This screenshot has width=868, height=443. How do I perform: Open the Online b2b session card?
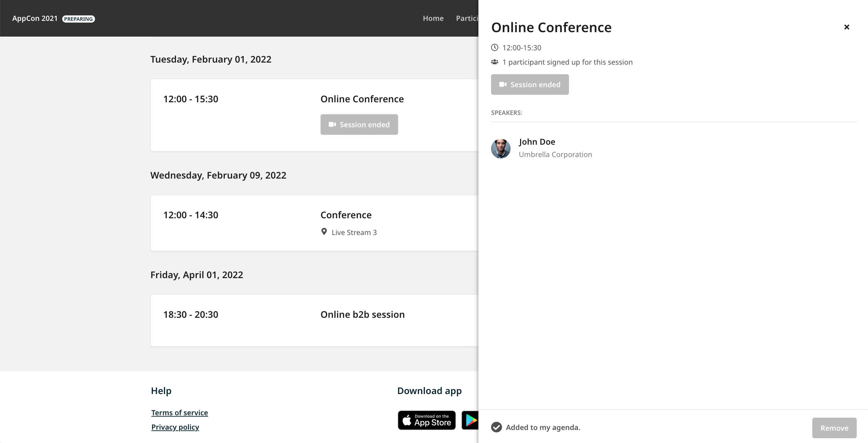[x=362, y=314]
